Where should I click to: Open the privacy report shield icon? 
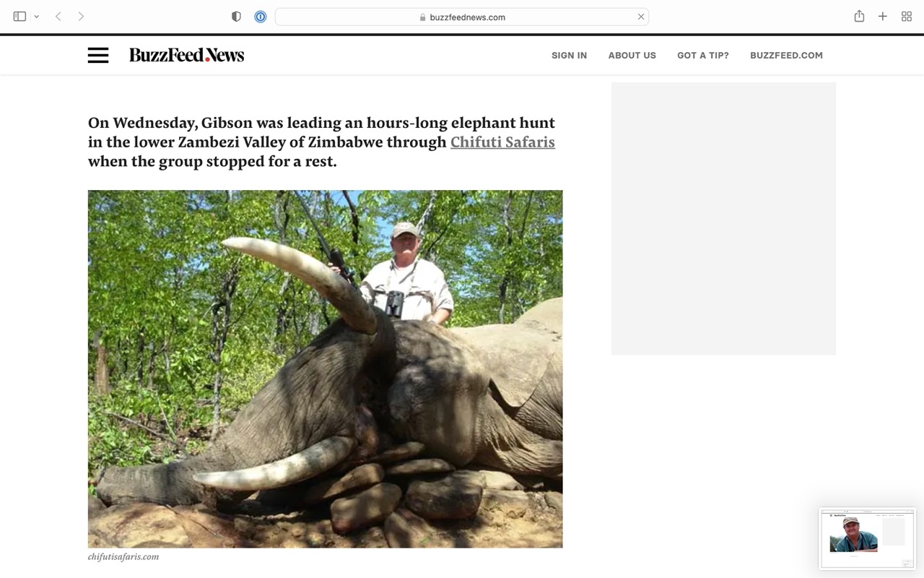pos(236,17)
